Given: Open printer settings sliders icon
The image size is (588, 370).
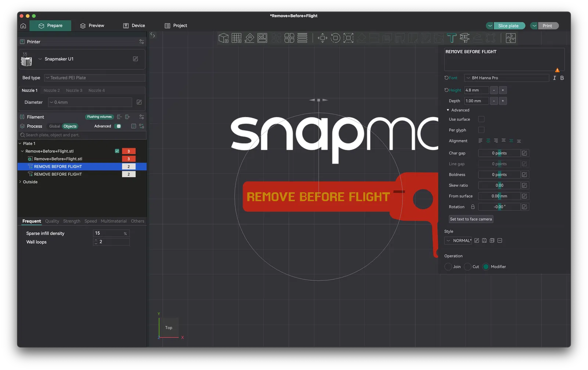Looking at the screenshot, I should coord(141,42).
